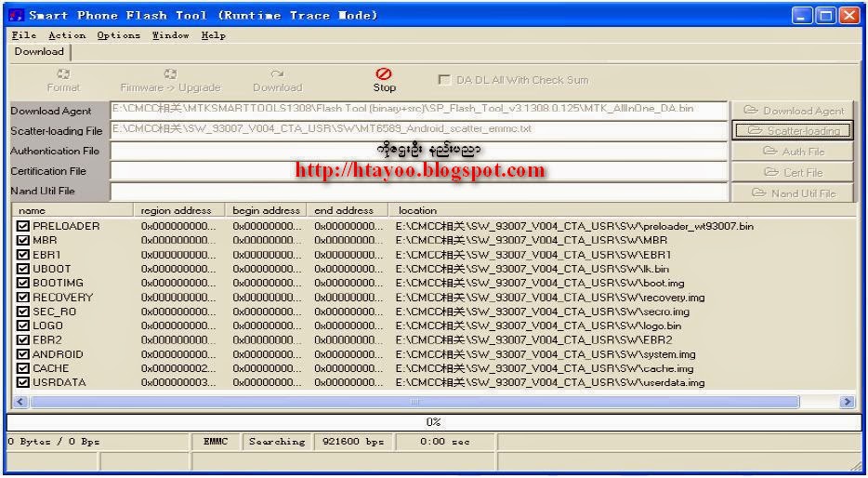The height and width of the screenshot is (478, 868).
Task: Click the region address column header
Action: point(179,210)
